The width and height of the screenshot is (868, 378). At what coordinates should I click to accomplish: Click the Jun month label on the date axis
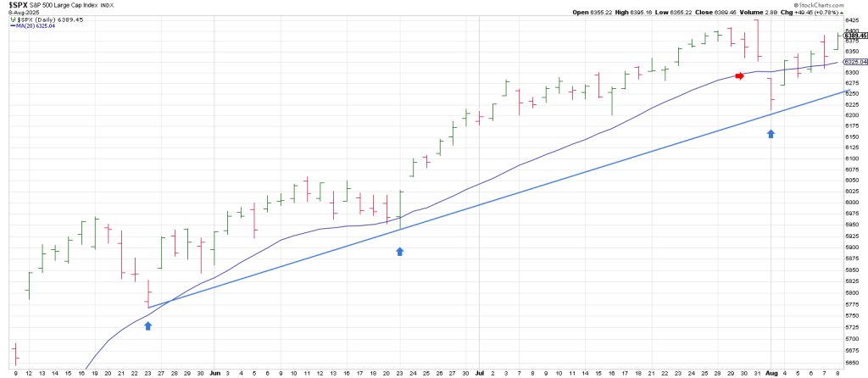pos(214,372)
